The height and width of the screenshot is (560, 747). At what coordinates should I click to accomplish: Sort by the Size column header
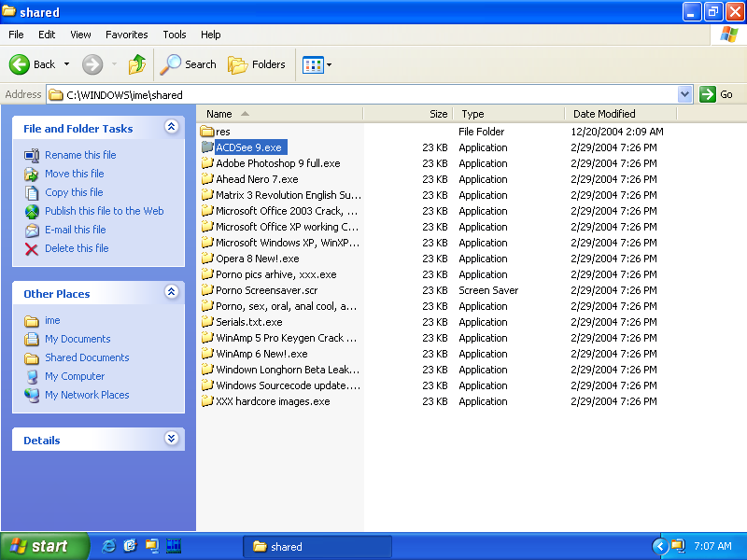pos(408,114)
